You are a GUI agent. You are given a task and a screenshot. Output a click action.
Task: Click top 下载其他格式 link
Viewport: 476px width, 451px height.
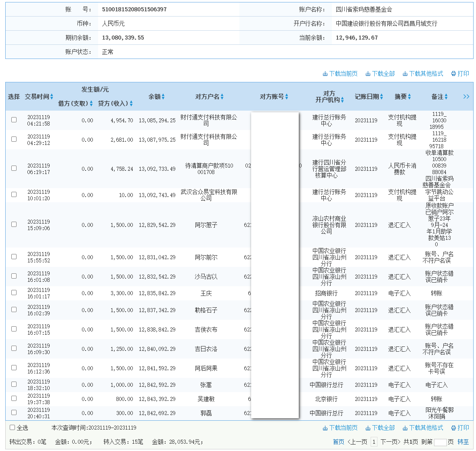pyautogui.click(x=423, y=74)
